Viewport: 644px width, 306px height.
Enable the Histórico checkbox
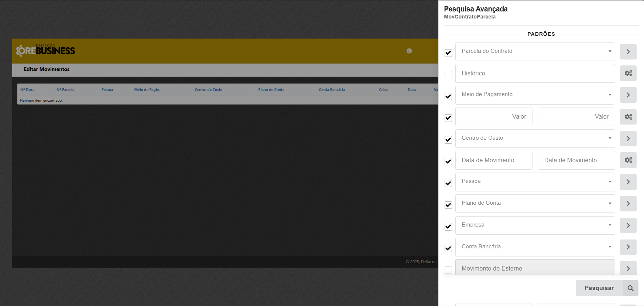[x=448, y=75]
